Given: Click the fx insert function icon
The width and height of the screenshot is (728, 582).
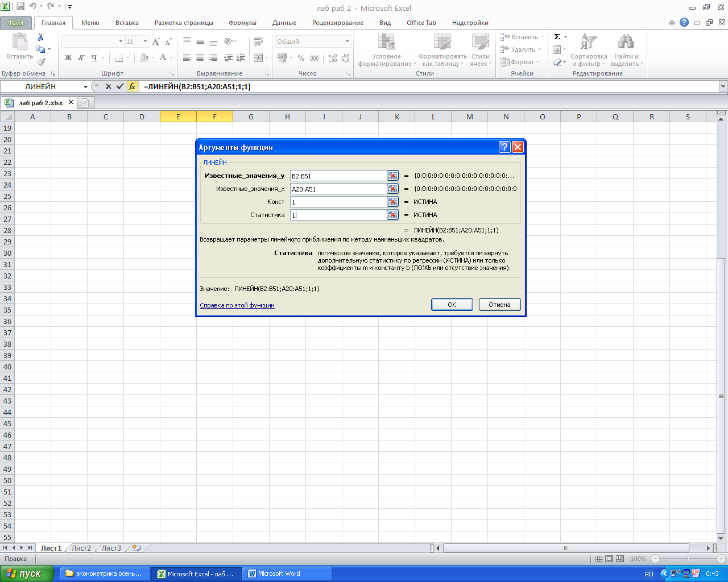Looking at the screenshot, I should (132, 86).
